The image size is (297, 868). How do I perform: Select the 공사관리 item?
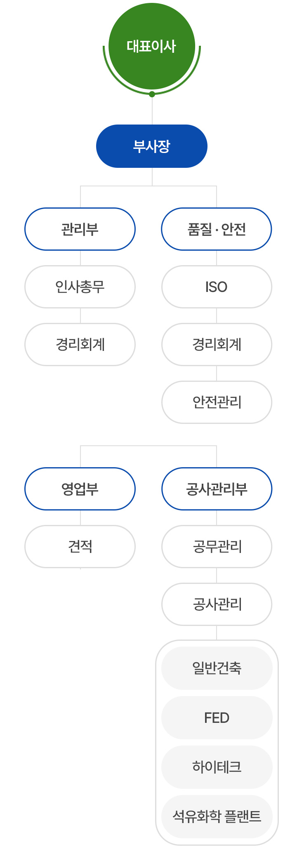[217, 605]
